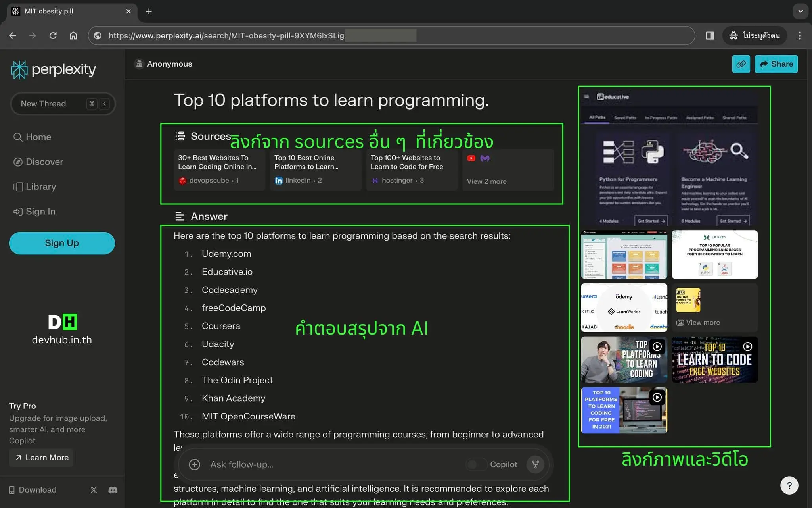Open the hostinger source card
Screen dimensions: 812x508
[x=412, y=169]
